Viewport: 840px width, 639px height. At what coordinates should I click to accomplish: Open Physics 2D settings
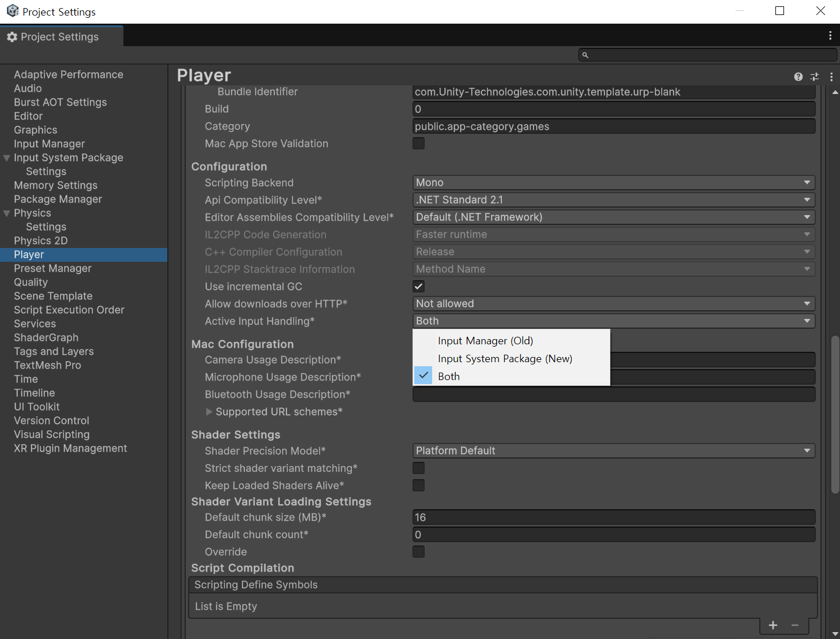coord(41,240)
